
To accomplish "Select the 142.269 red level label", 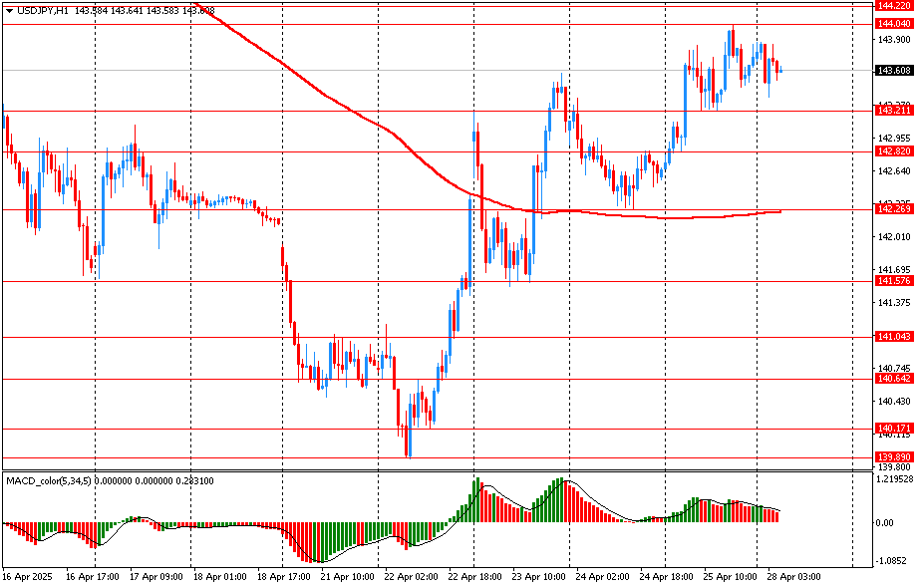I will (893, 209).
